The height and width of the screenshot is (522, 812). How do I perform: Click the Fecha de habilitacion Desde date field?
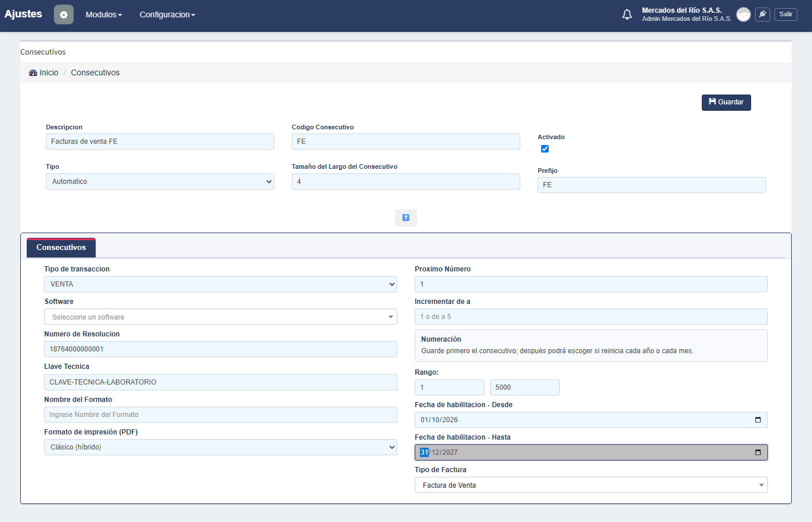coord(591,420)
